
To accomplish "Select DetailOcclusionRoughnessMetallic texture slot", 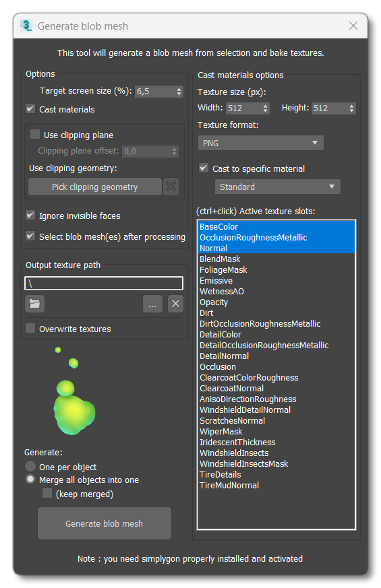I will coord(276,345).
